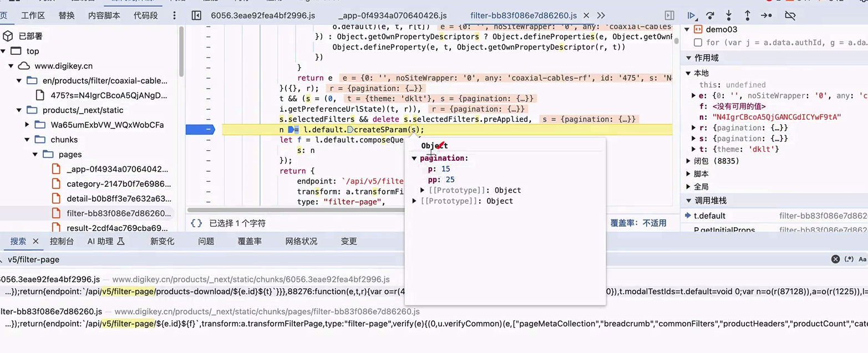
Task: Switch to 控制台 drawer tab
Action: click(62, 241)
